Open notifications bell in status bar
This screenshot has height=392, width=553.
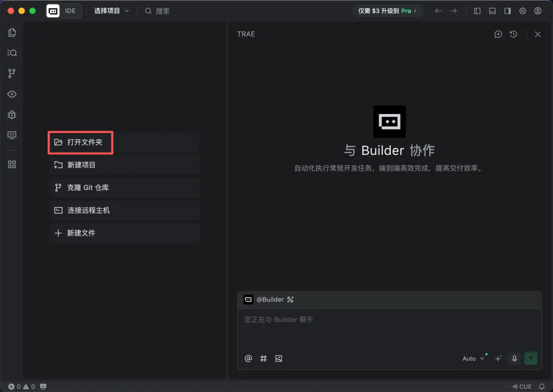[x=542, y=387]
